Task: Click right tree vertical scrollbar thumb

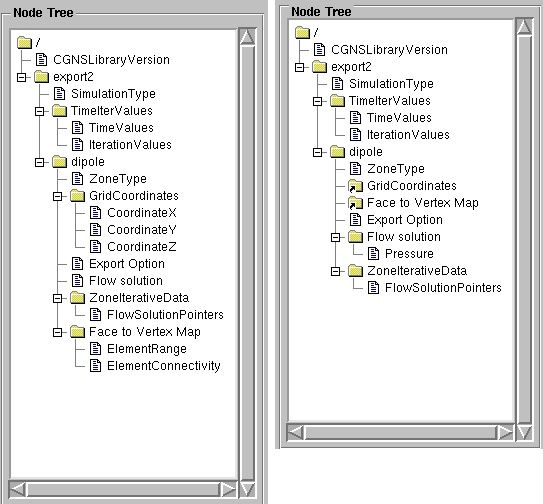Action: point(524,230)
